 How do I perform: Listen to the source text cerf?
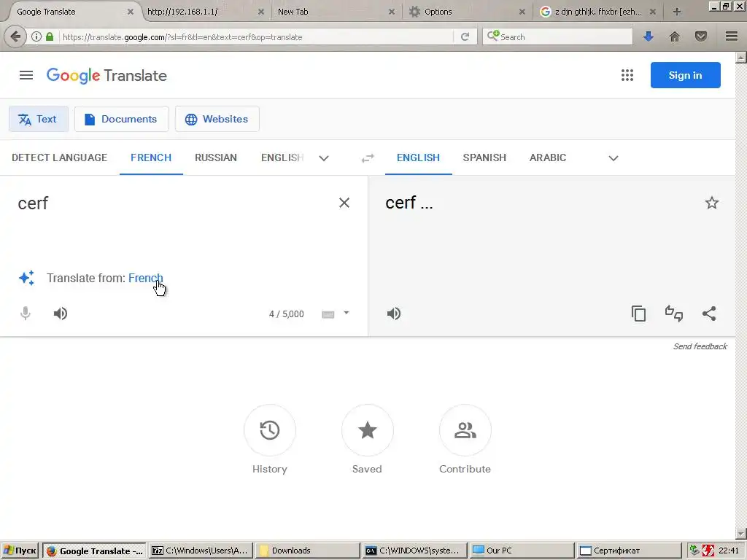(x=60, y=314)
